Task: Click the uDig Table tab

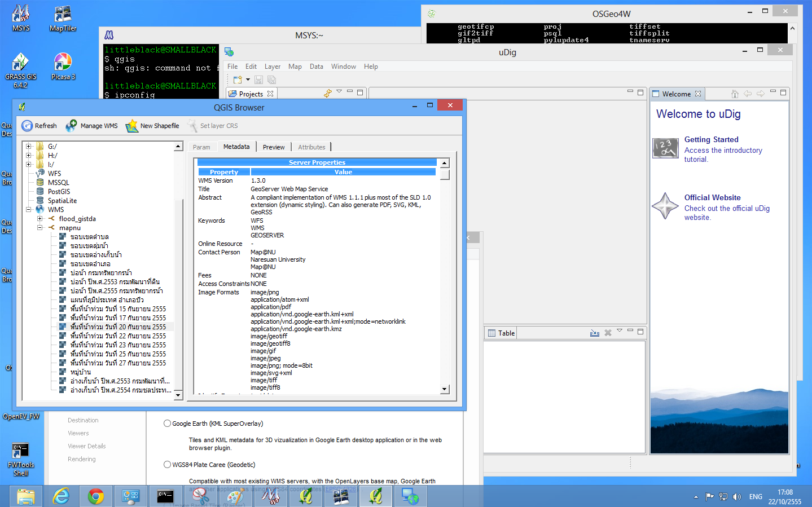Action: pyautogui.click(x=501, y=333)
